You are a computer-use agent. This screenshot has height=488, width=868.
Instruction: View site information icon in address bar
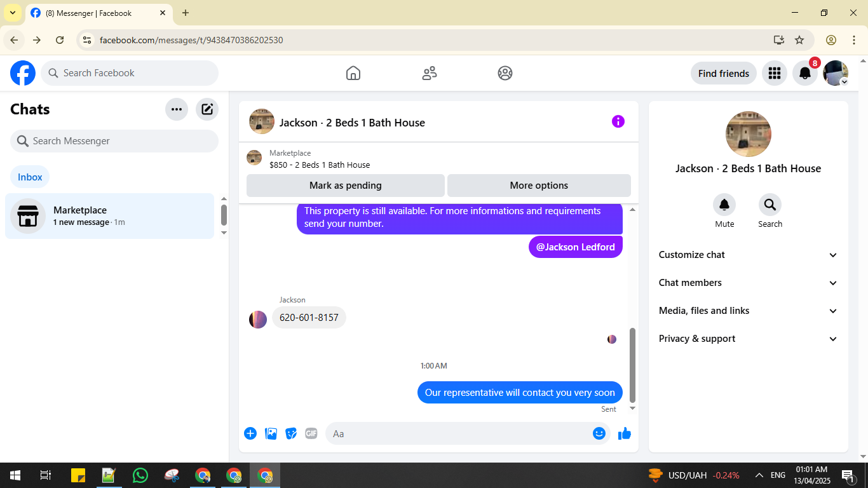[87, 40]
